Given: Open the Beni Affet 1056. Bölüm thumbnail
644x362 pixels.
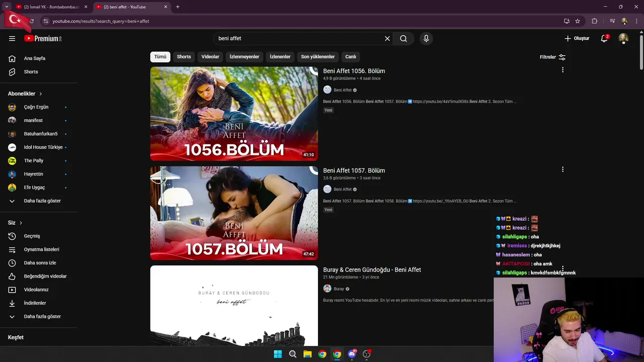Looking at the screenshot, I should pos(234,114).
